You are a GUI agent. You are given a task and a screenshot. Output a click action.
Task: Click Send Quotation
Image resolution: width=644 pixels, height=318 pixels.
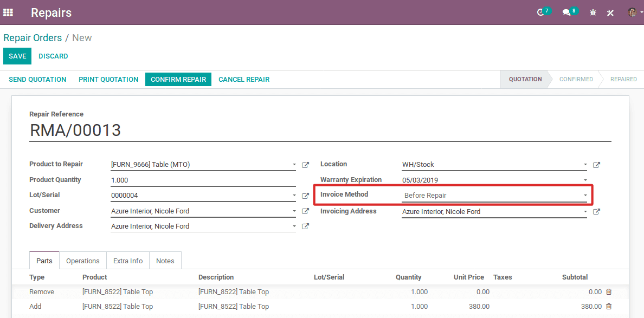click(x=37, y=80)
